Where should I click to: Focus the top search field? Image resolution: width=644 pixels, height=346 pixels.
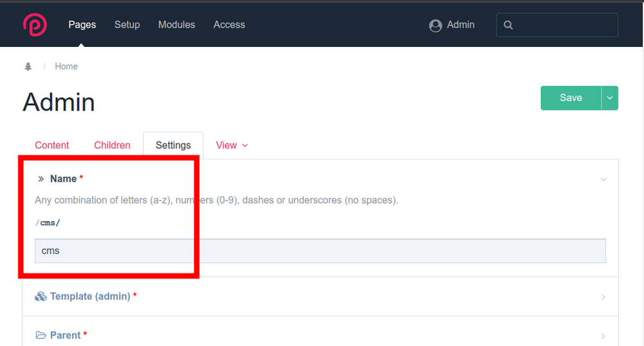tap(557, 25)
